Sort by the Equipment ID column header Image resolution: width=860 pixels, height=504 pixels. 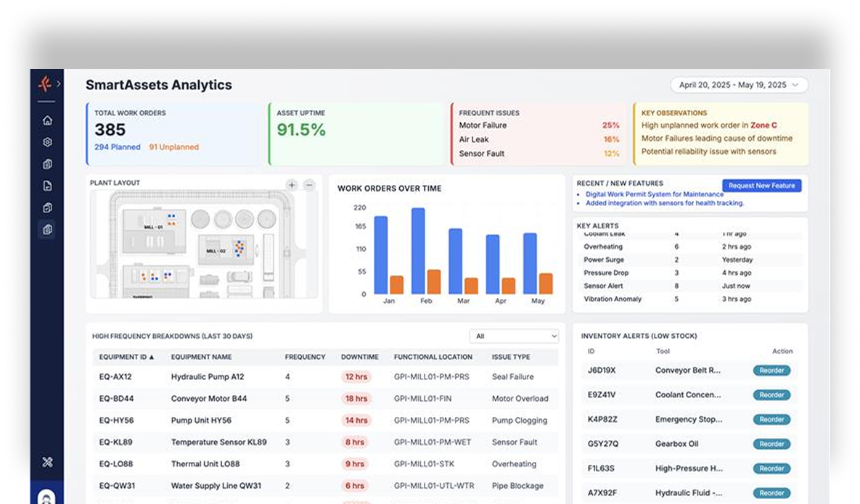pyautogui.click(x=126, y=357)
